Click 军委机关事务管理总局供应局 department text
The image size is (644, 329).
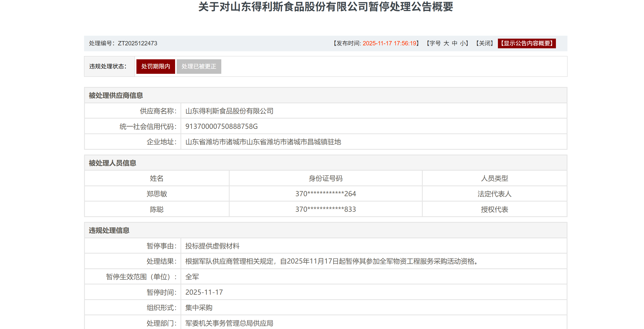tap(229, 323)
